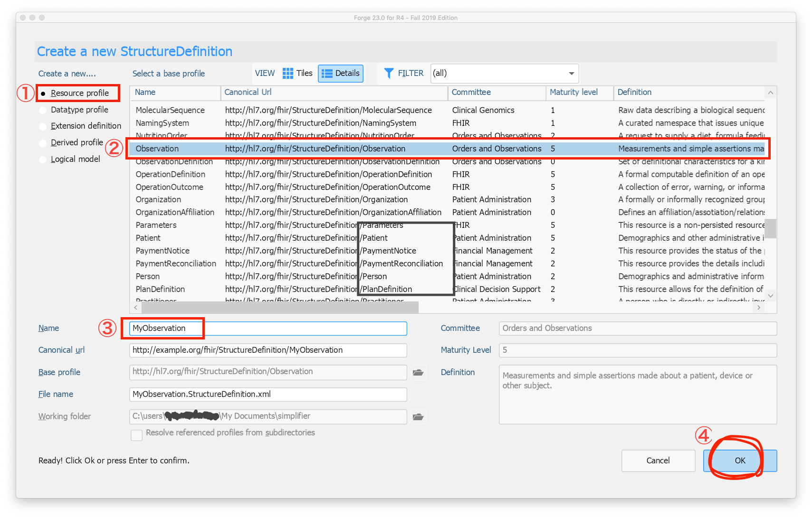Select the Patient row
Image resolution: width=812 pixels, height=518 pixels.
448,238
